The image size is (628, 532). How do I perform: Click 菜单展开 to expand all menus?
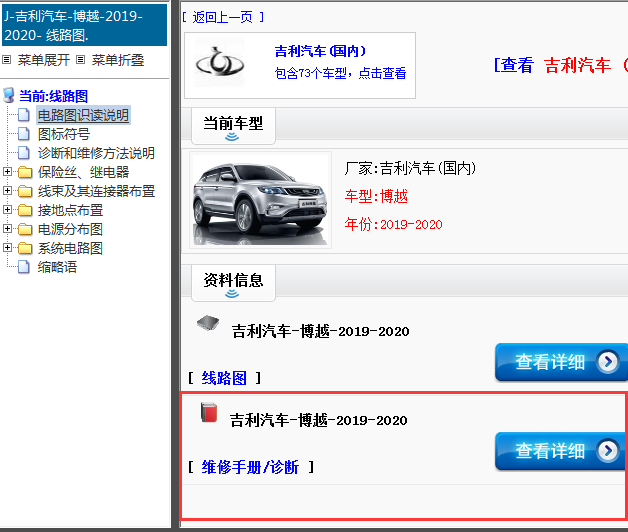coord(44,60)
